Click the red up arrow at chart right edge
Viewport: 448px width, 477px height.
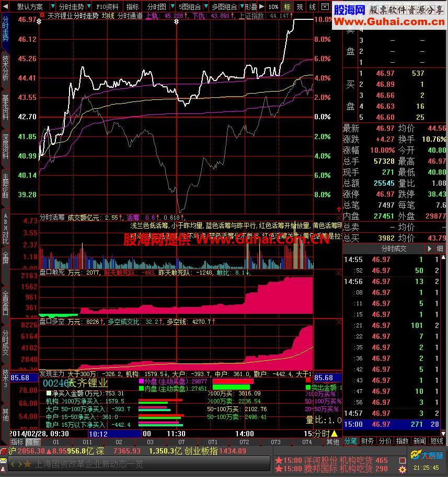[x=339, y=209]
